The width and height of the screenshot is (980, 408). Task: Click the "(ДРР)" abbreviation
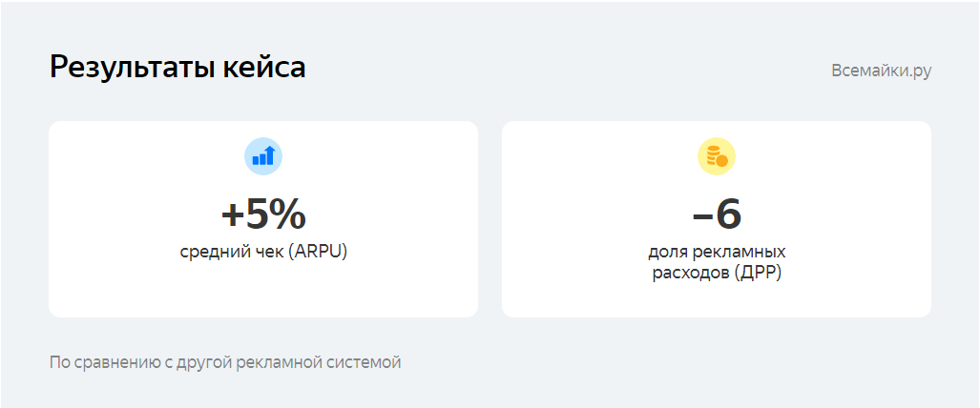coord(759,274)
